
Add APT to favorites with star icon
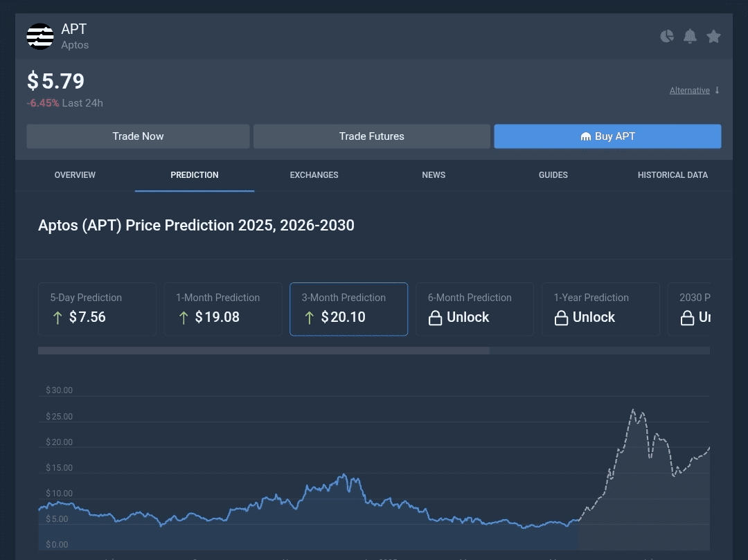pos(713,36)
